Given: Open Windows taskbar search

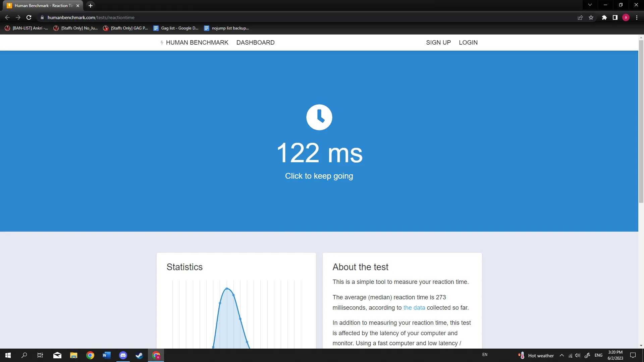Looking at the screenshot, I should [24, 355].
